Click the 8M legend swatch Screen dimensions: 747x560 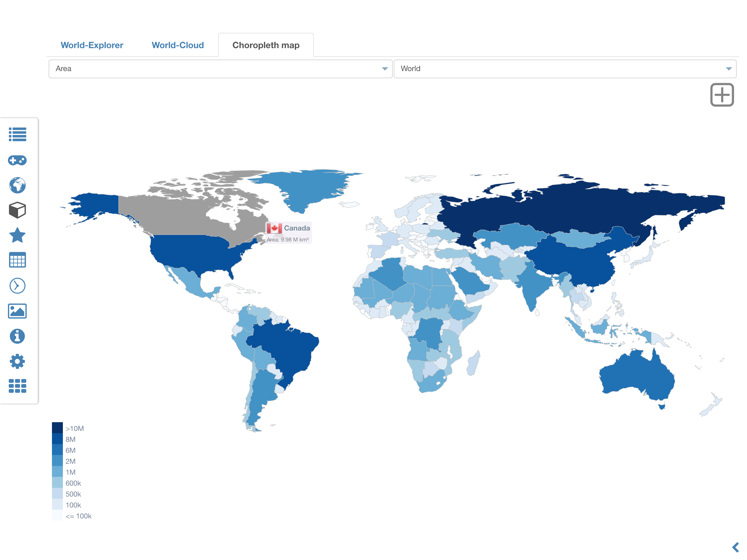click(57, 438)
